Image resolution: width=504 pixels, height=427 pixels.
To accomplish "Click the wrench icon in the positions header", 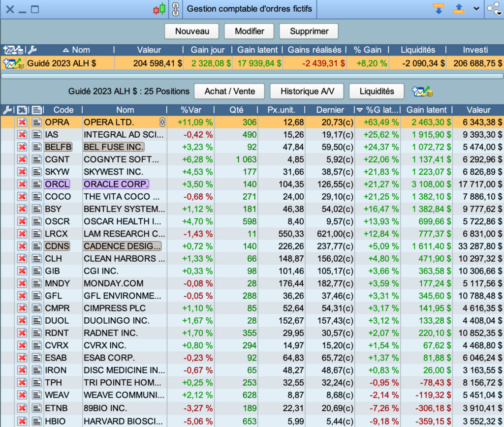I will coord(7,110).
